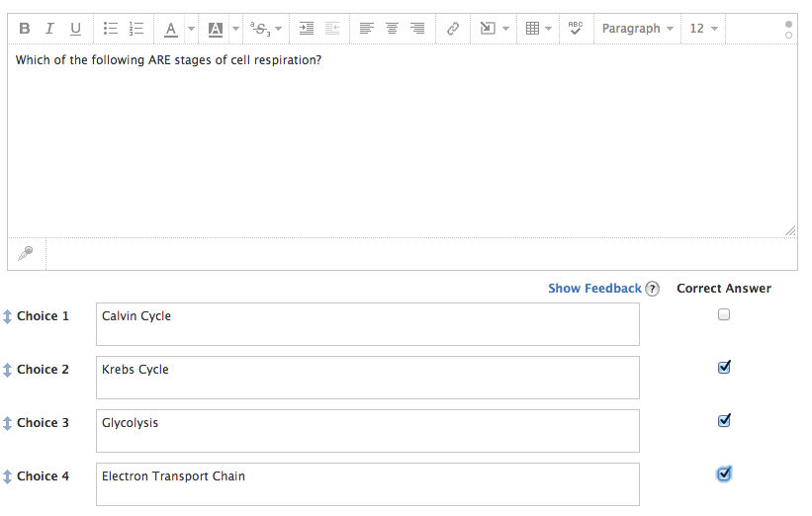This screenshot has width=812, height=516.
Task: Check the Calvin Cycle correct answer box
Action: coord(724,315)
